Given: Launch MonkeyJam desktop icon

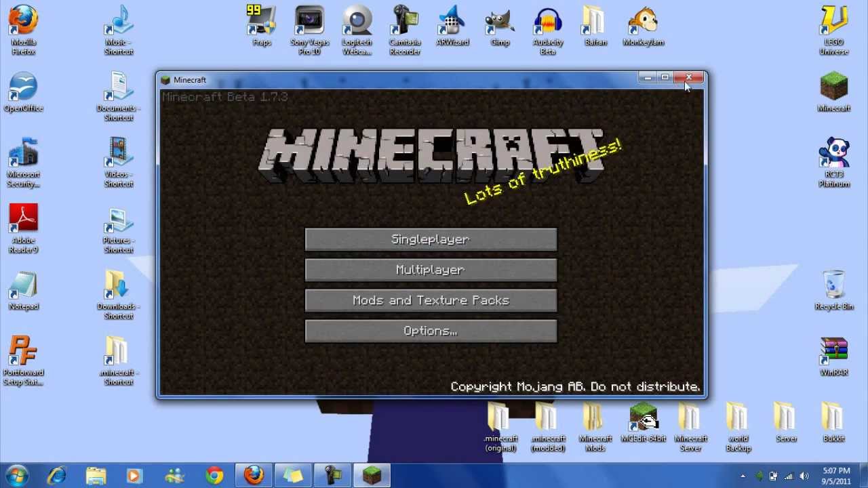Looking at the screenshot, I should point(644,26).
